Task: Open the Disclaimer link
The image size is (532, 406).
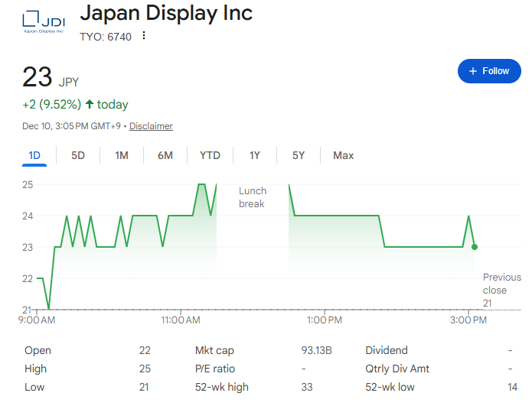Action: (151, 126)
